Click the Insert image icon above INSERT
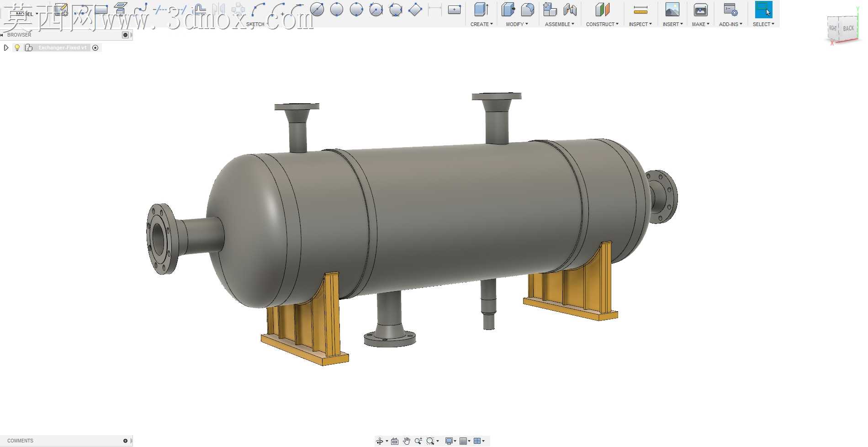Screen dimensions: 868x447 (x=672, y=10)
